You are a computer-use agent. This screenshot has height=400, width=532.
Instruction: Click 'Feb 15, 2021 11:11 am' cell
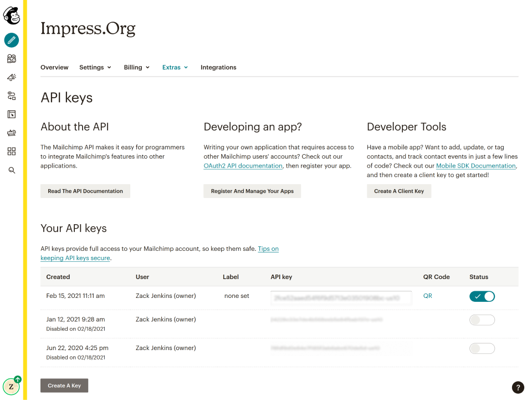[x=75, y=296]
